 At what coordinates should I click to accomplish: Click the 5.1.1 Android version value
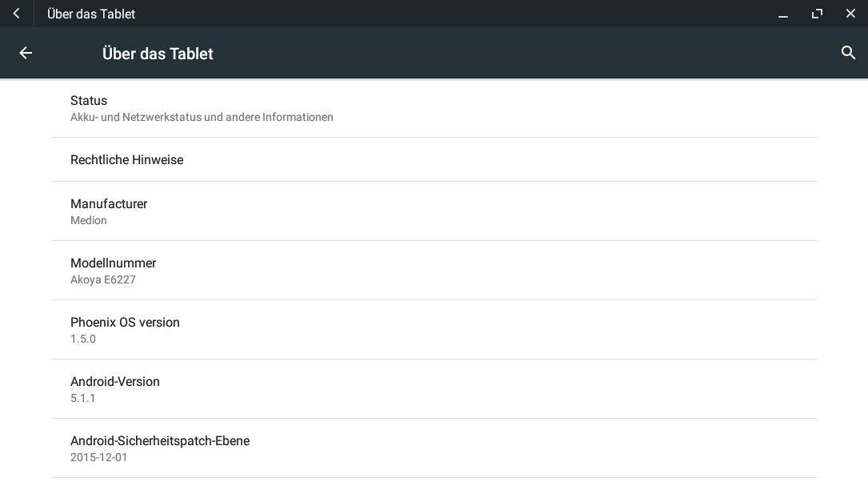[x=82, y=399]
